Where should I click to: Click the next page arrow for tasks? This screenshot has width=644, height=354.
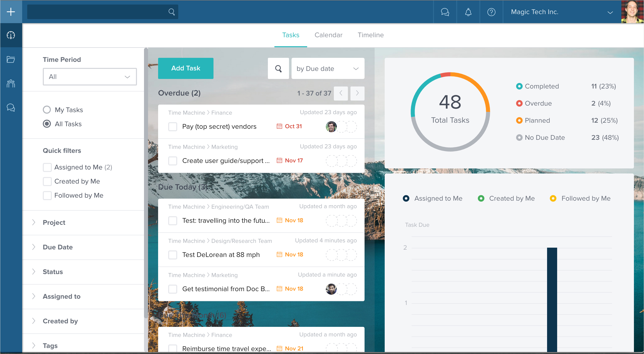point(357,93)
